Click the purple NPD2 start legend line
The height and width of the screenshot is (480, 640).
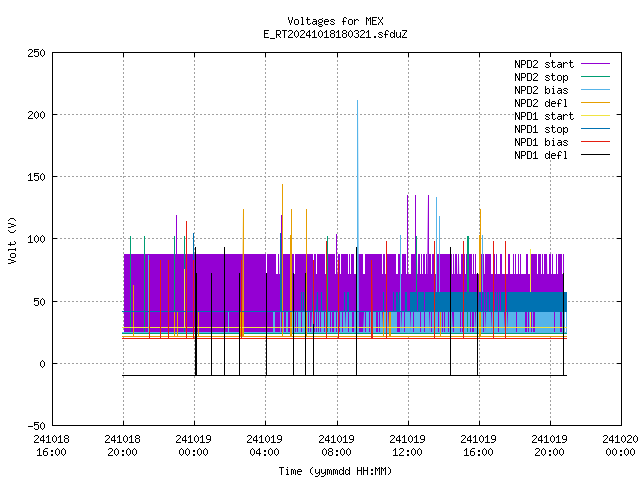(595, 64)
